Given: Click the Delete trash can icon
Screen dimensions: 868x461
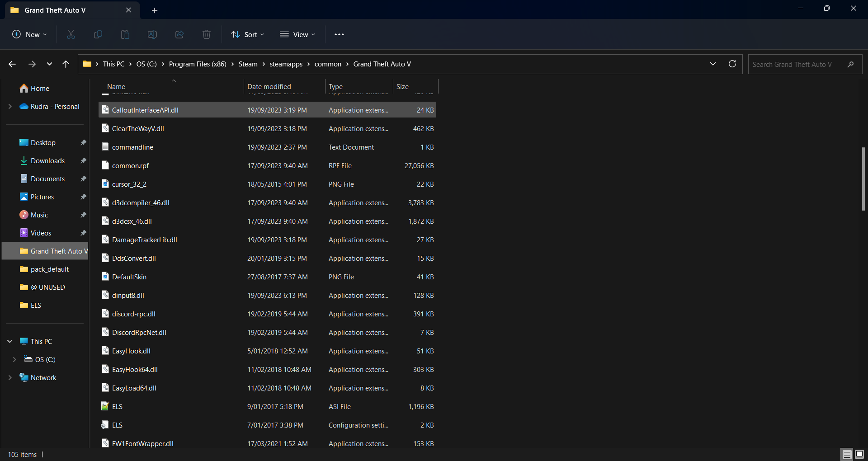Looking at the screenshot, I should 207,34.
